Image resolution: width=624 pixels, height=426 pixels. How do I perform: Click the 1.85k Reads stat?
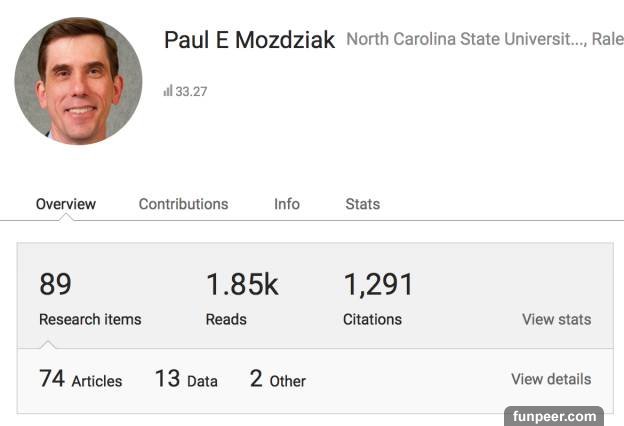pyautogui.click(x=242, y=286)
